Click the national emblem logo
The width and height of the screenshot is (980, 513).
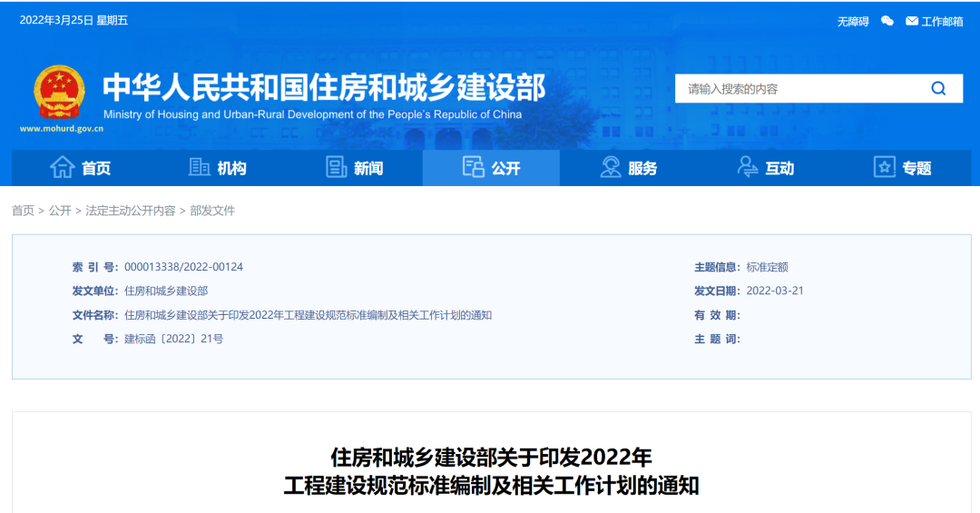coord(59,93)
